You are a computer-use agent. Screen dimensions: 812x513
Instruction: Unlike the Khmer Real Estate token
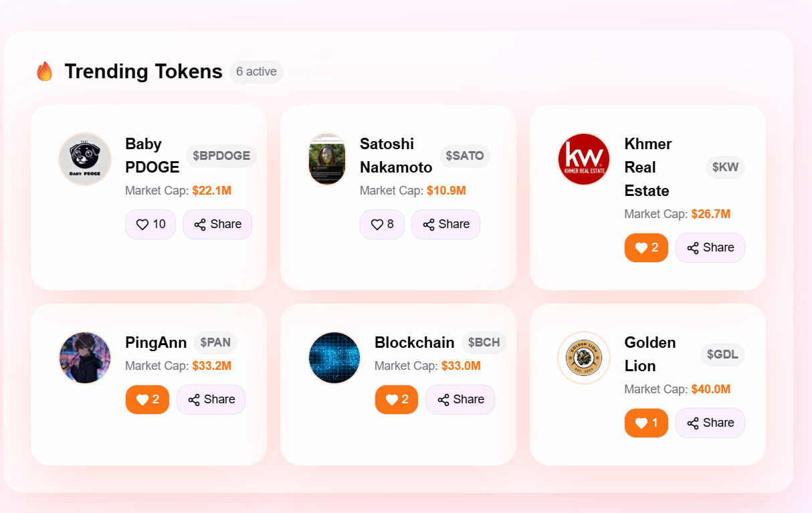point(646,247)
